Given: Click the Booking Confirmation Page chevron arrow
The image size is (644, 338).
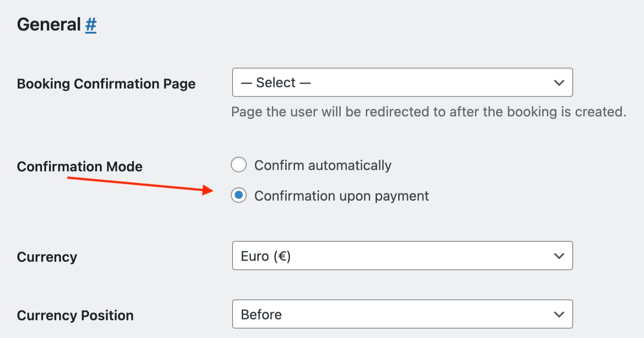Looking at the screenshot, I should point(559,83).
